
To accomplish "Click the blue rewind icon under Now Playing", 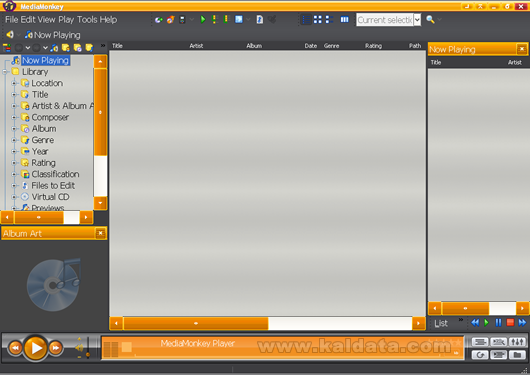I will 475,323.
